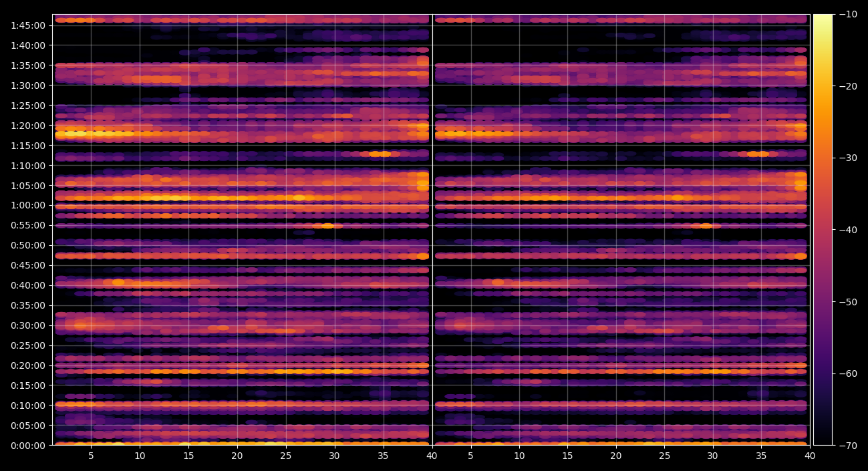Image resolution: width=868 pixels, height=471 pixels.
Task: Click the −30 colorbar tick label
Action: pyautogui.click(x=849, y=158)
